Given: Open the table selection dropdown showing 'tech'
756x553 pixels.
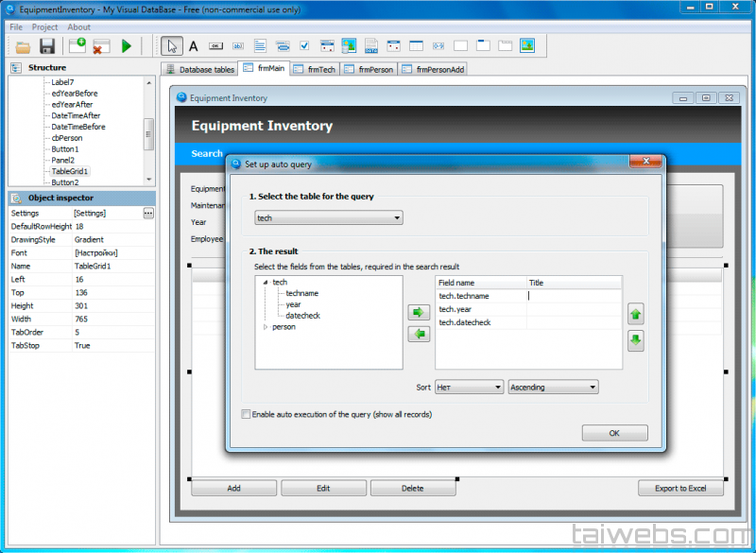Looking at the screenshot, I should pyautogui.click(x=329, y=218).
